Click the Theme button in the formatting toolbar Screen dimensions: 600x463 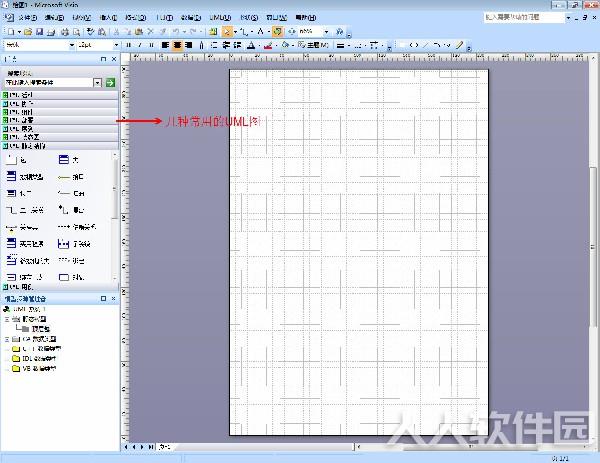tap(313, 45)
